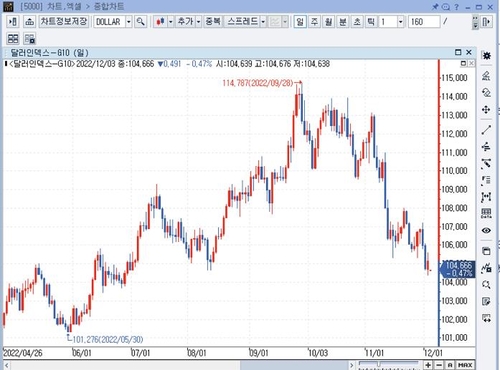Click the second toolbar icon with chart stand

point(30,22)
